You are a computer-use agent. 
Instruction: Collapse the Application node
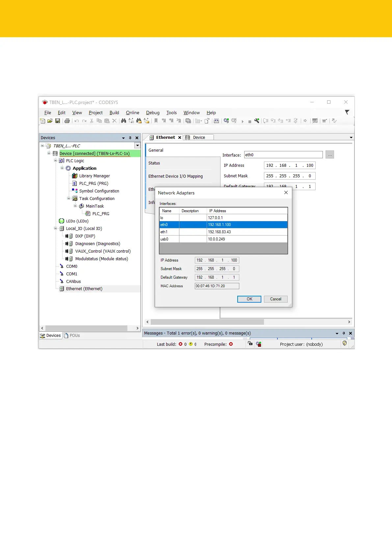click(62, 168)
